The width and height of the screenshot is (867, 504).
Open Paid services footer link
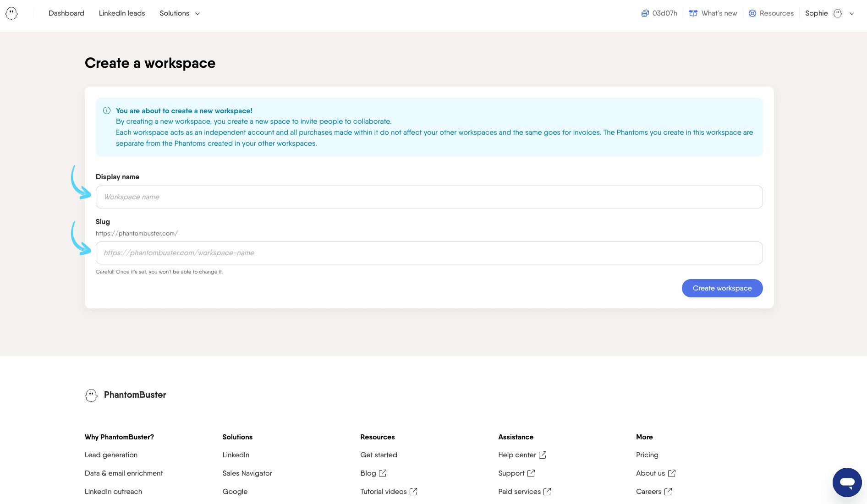pos(520,492)
